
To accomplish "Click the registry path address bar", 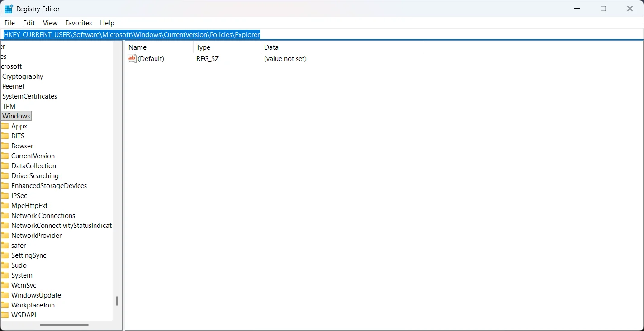I will pos(131,34).
